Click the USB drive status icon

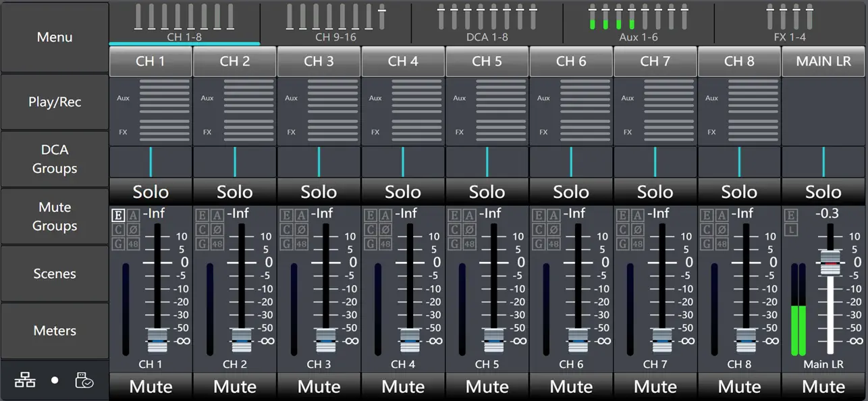[84, 381]
